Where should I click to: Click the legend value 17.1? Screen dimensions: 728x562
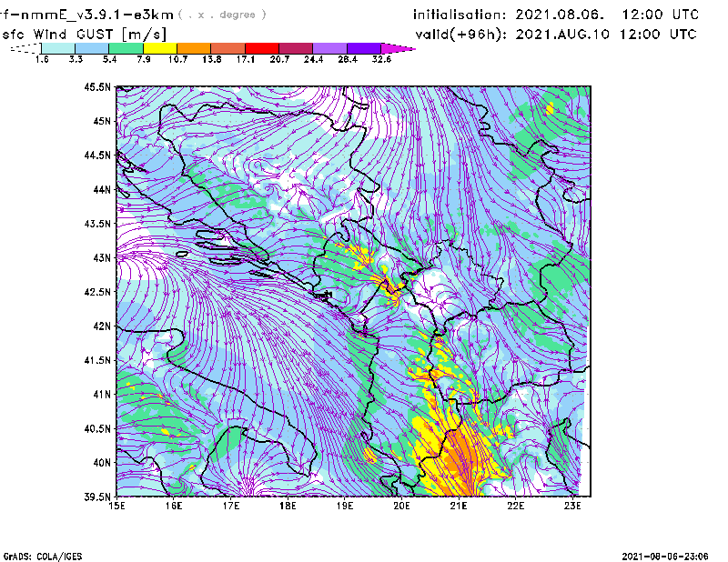tap(246, 59)
